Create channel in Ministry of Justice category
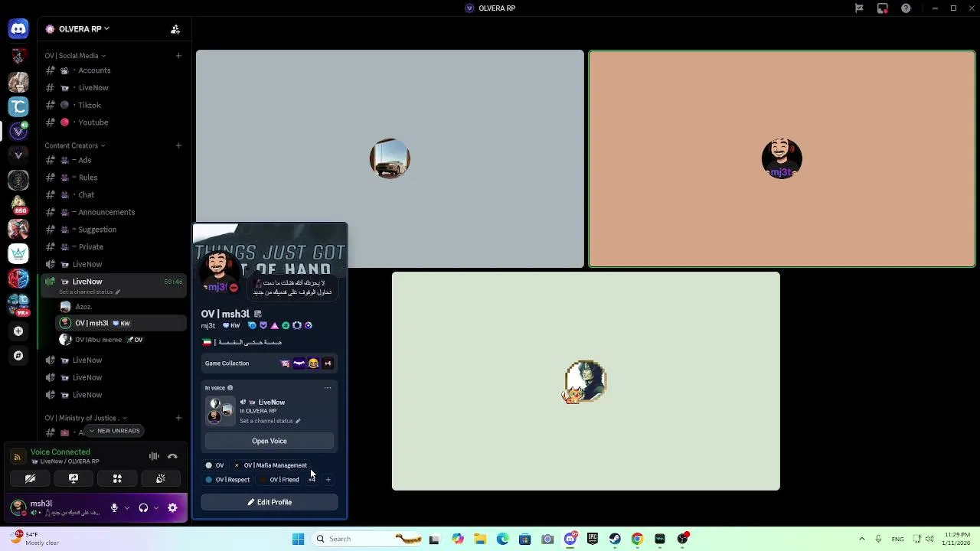Viewport: 980px width, 551px height. pos(178,418)
